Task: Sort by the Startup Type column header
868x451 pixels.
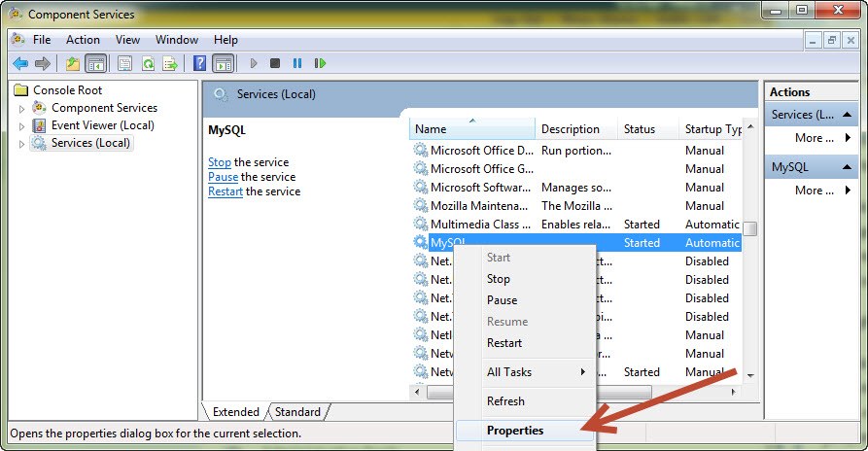Action: (x=711, y=129)
